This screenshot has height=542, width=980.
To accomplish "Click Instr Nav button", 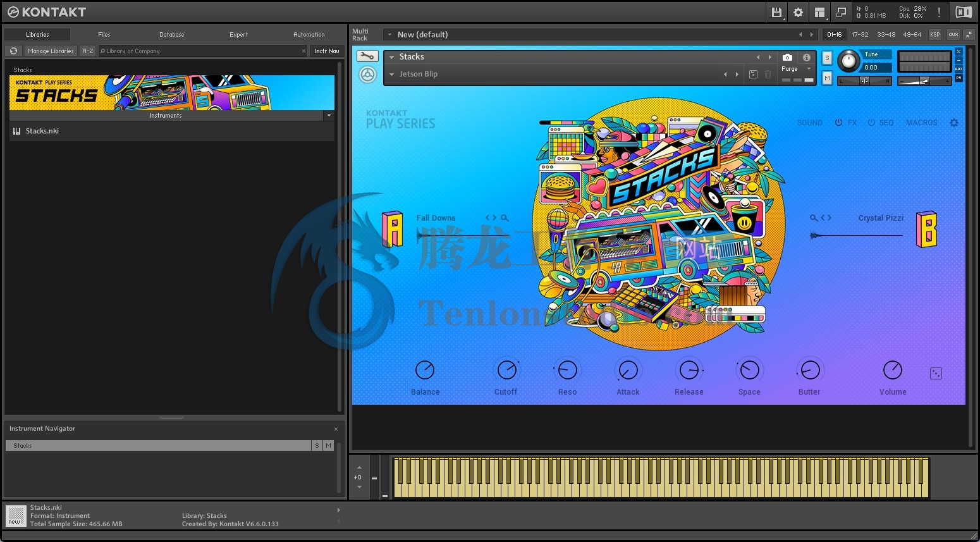I will click(x=327, y=51).
